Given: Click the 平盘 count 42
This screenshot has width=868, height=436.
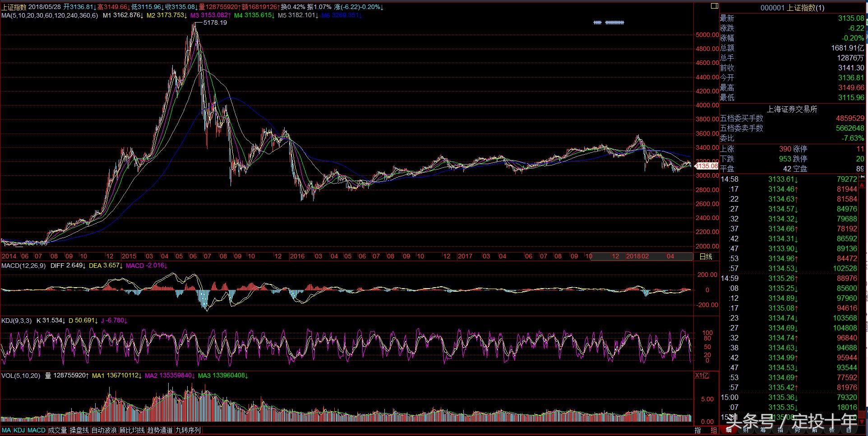Looking at the screenshot, I should (x=787, y=169).
